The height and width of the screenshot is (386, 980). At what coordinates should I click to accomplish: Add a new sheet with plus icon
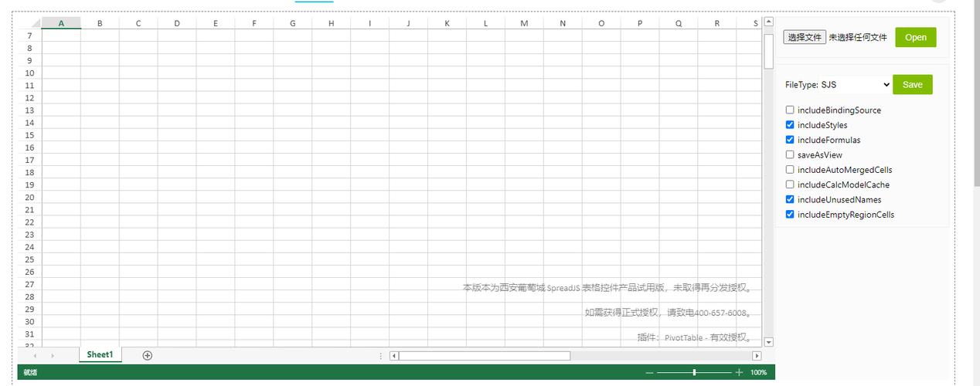click(148, 355)
